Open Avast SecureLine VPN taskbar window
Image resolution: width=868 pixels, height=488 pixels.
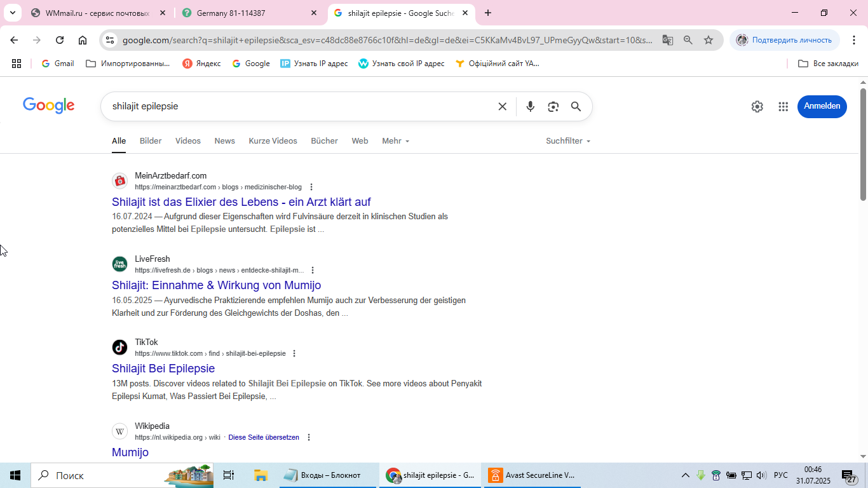coord(534,475)
